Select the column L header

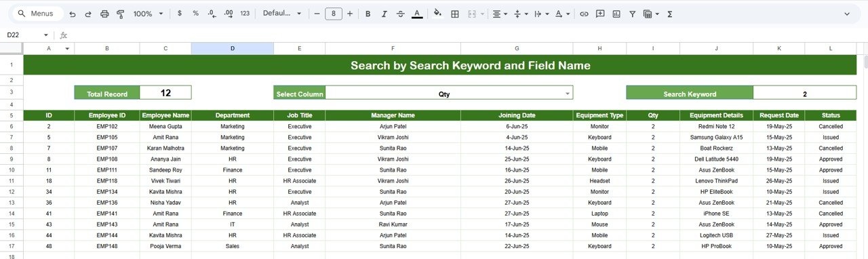coord(831,49)
